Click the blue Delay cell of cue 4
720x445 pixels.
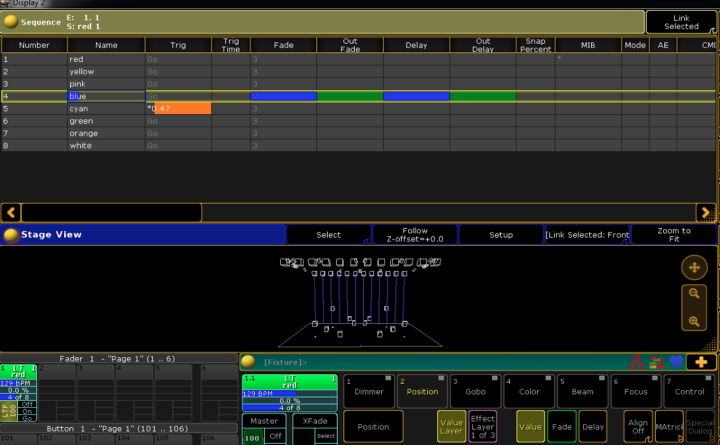coord(416,96)
